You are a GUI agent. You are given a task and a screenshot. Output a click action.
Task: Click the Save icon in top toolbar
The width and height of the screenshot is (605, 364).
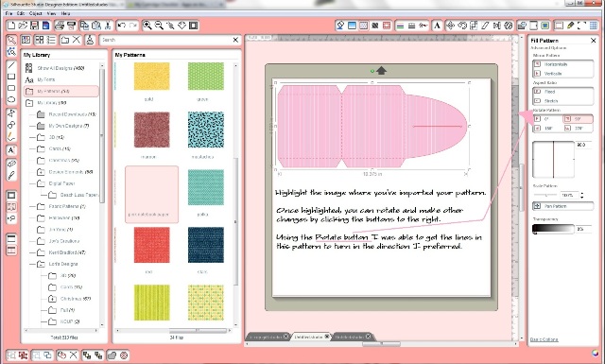(x=34, y=26)
